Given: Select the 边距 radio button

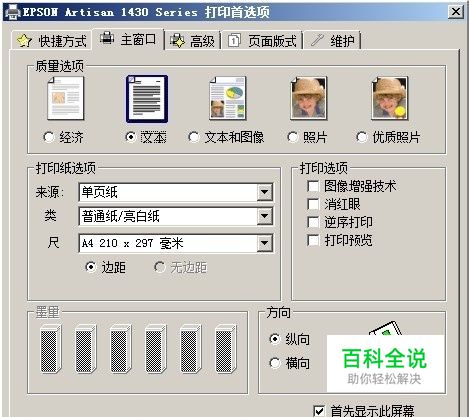Looking at the screenshot, I should [91, 267].
